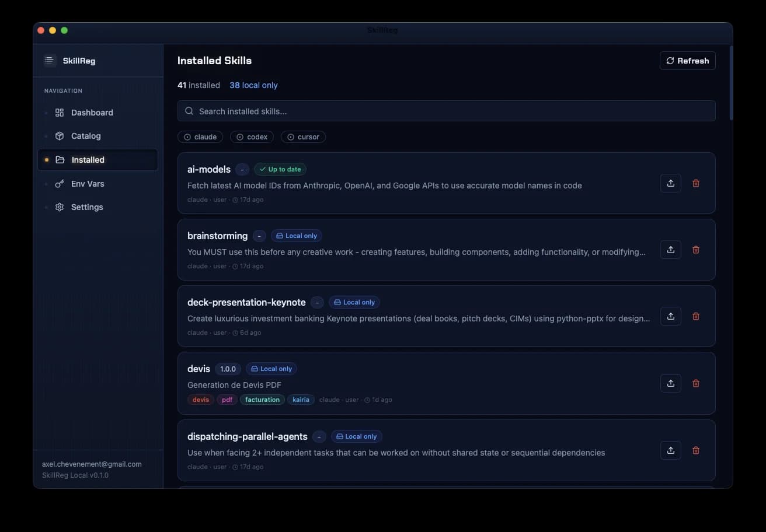Toggle the codex filter chip

click(252, 136)
